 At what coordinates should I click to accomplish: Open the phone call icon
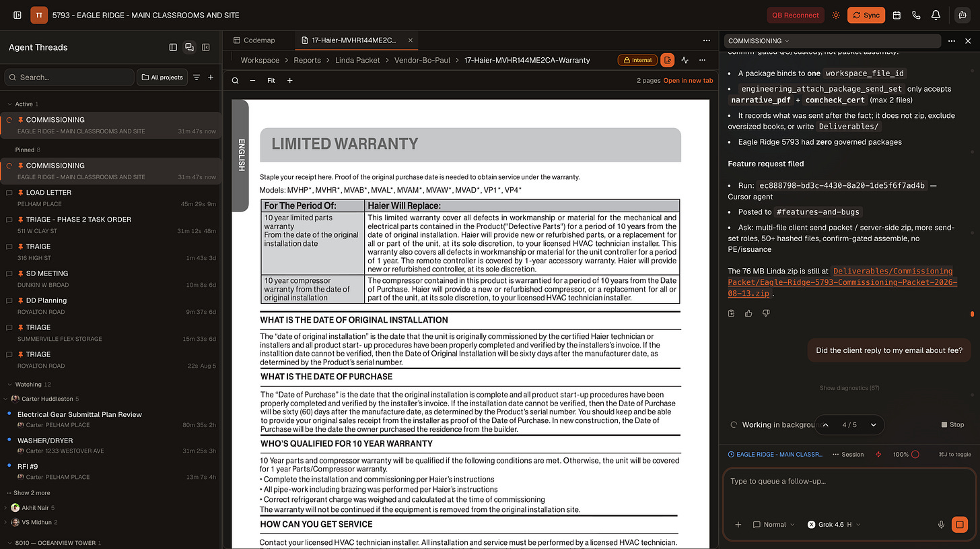click(916, 15)
